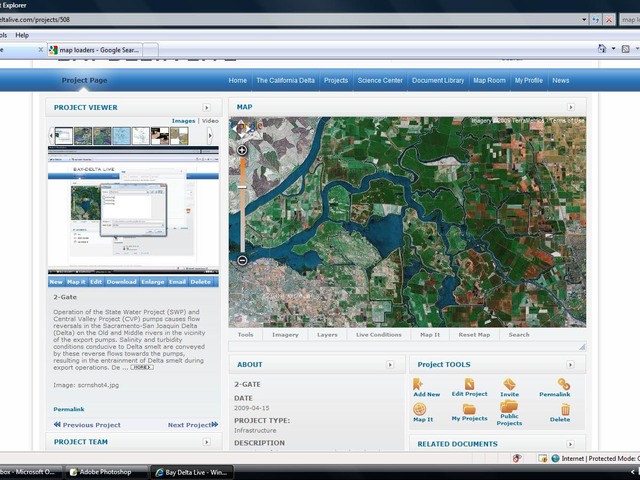
Task: Click the Edit button under image
Action: coord(96,282)
